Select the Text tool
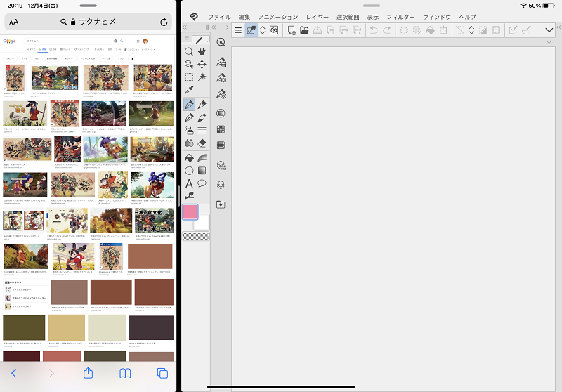The image size is (562, 392). coord(189,183)
